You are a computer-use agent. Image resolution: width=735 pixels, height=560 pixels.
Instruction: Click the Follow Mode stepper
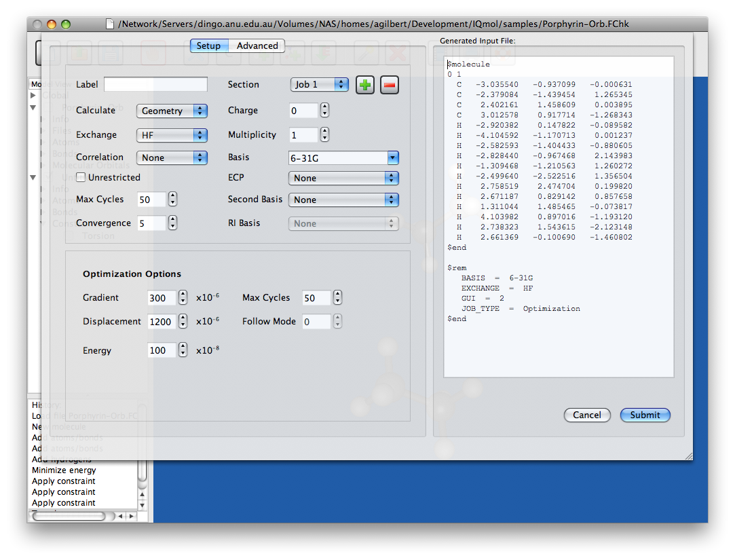[338, 321]
